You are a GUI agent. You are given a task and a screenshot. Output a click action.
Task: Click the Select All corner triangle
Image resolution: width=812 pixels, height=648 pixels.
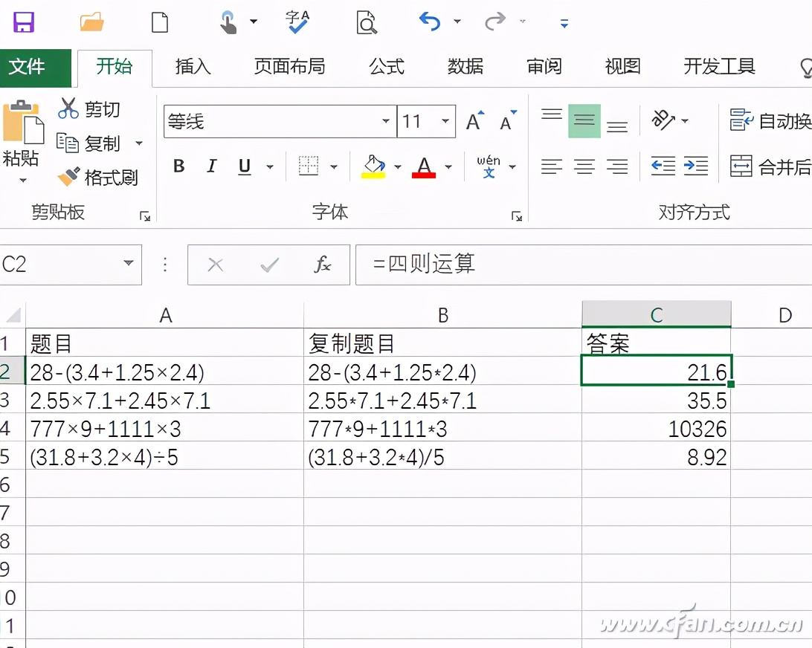pyautogui.click(x=13, y=314)
